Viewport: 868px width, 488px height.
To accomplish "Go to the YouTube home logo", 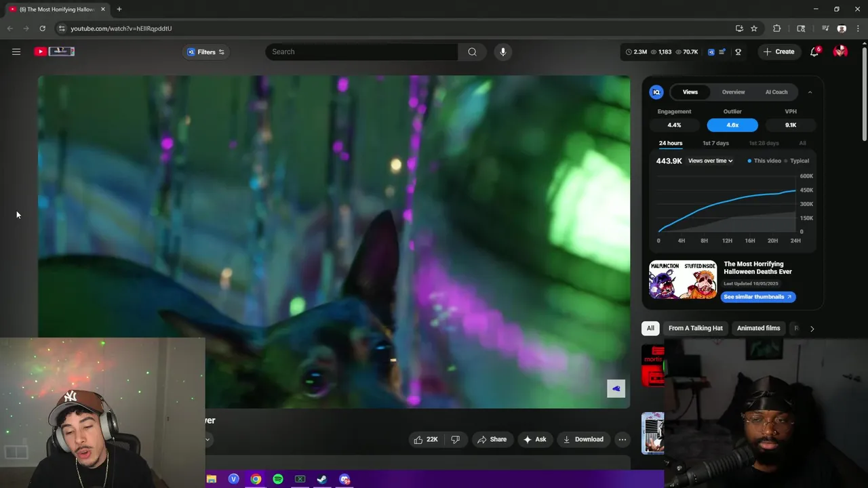I will click(54, 52).
